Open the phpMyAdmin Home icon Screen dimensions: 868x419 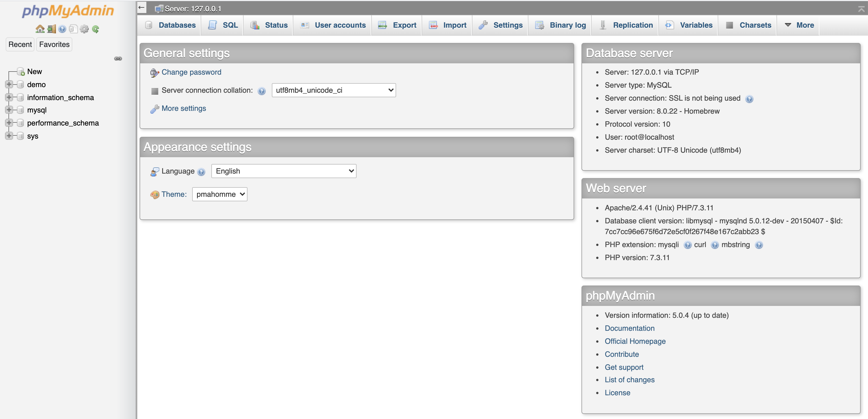[x=40, y=29]
